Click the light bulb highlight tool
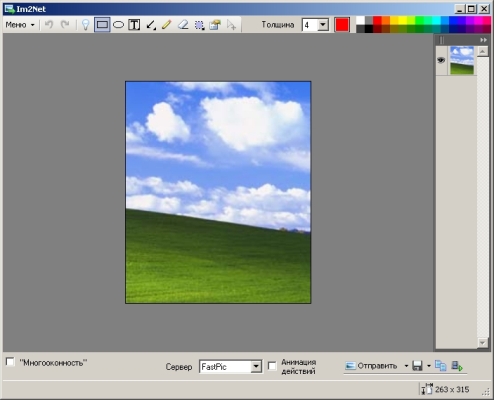The image size is (494, 400). (86, 25)
